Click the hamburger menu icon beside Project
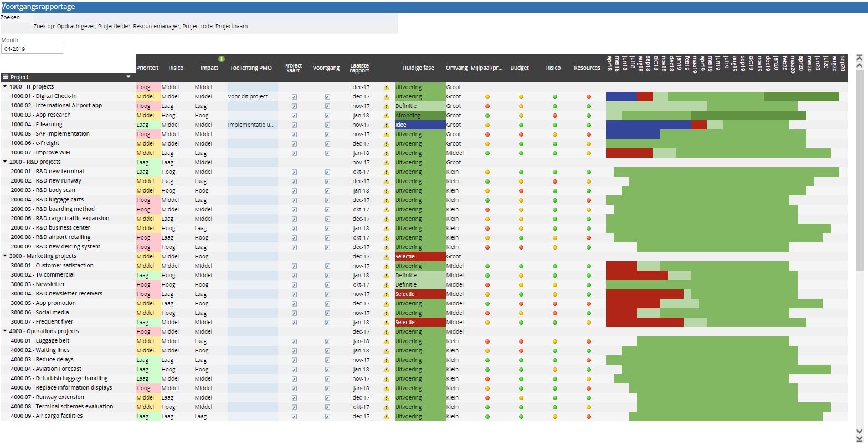 [x=6, y=77]
